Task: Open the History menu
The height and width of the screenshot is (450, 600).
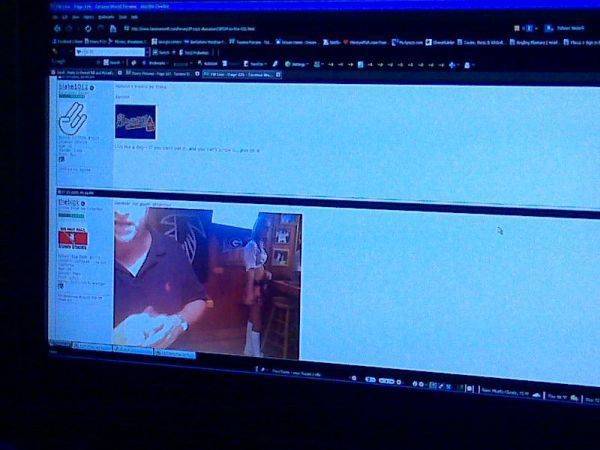Action: (88, 17)
